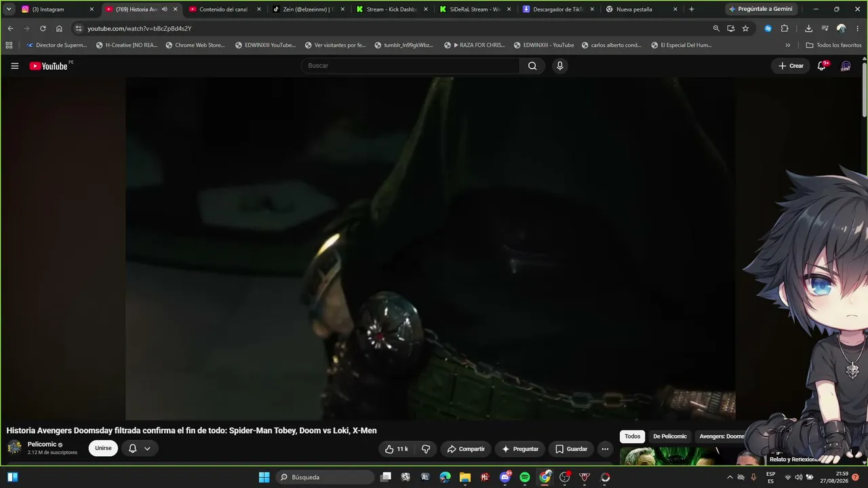The height and width of the screenshot is (488, 868).
Task: Like the video with thumbs up
Action: (397, 449)
